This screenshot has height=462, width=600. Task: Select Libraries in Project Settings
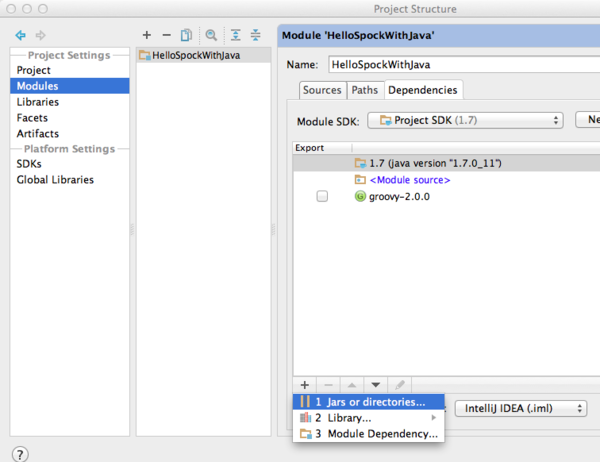click(70, 102)
